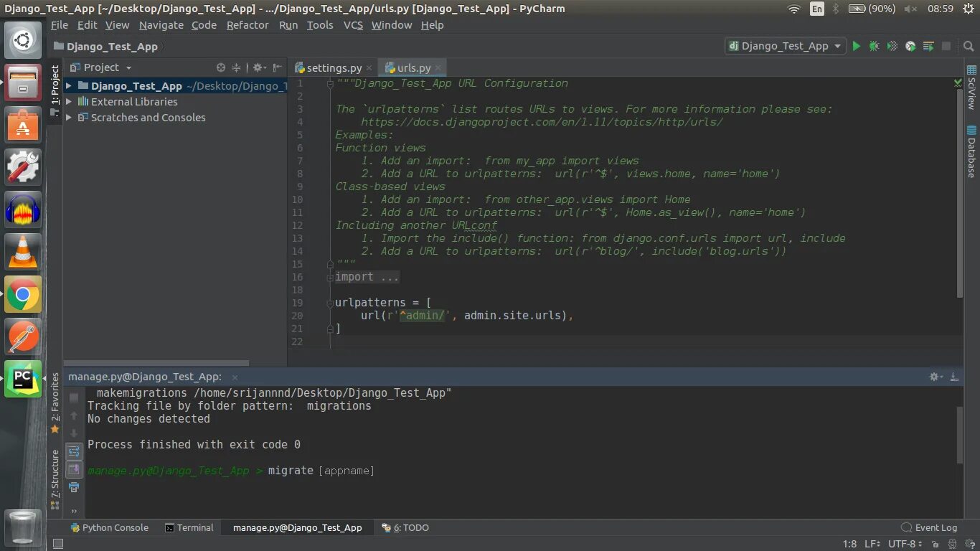Open the Wi-Fi network indicator
This screenshot has height=551, width=980.
click(x=793, y=9)
